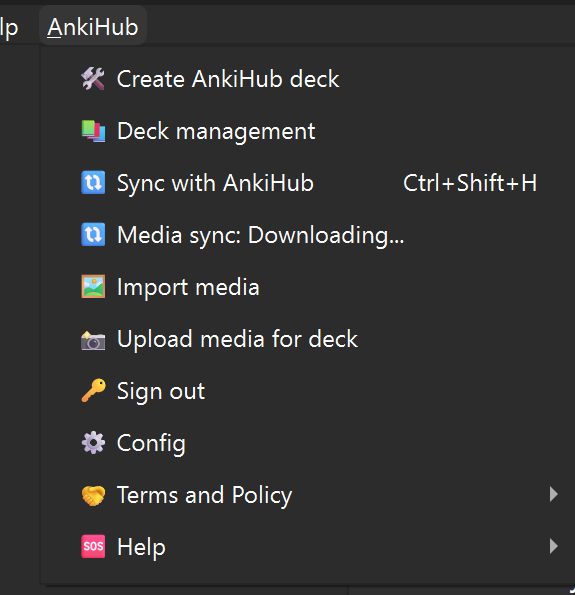
Task: Click the picture frame Import media icon
Action: (93, 286)
